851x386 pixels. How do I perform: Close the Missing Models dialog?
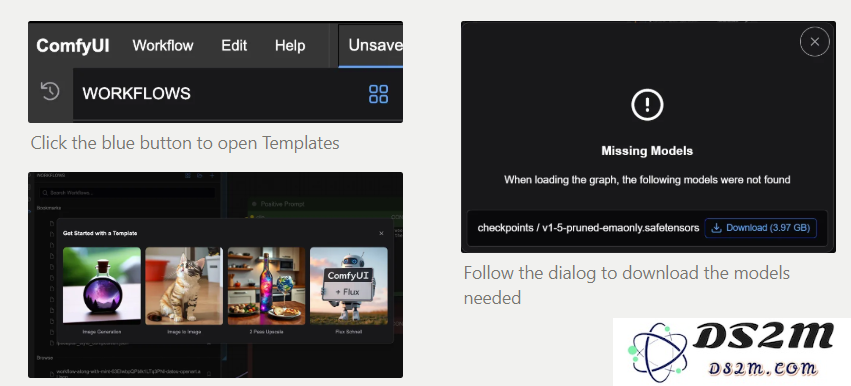(x=814, y=42)
